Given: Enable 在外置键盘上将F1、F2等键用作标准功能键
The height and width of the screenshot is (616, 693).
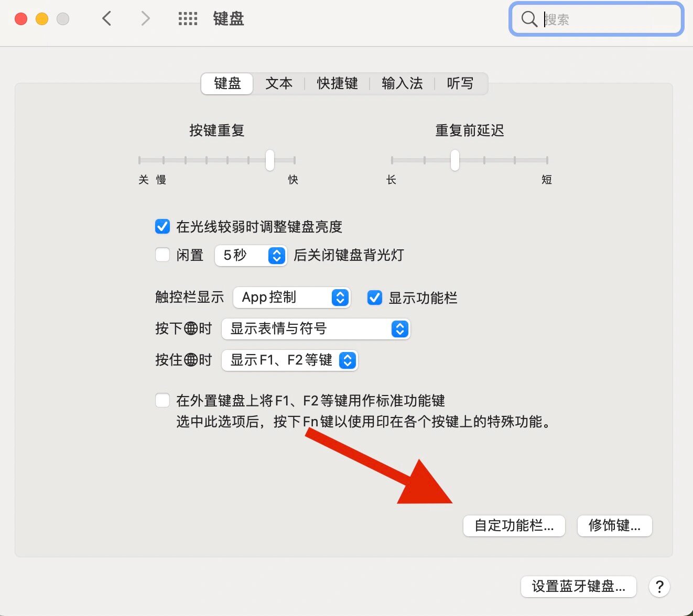Looking at the screenshot, I should [163, 400].
